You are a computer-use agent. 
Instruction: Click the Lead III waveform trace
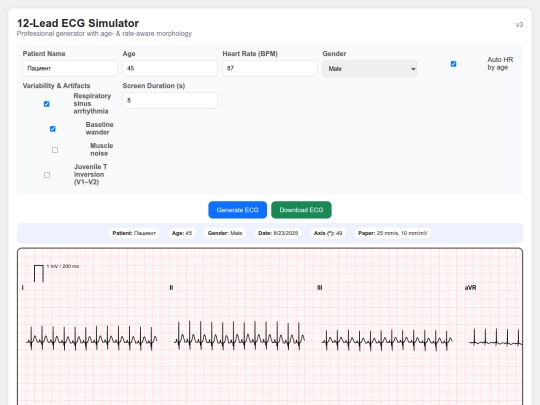[387, 340]
